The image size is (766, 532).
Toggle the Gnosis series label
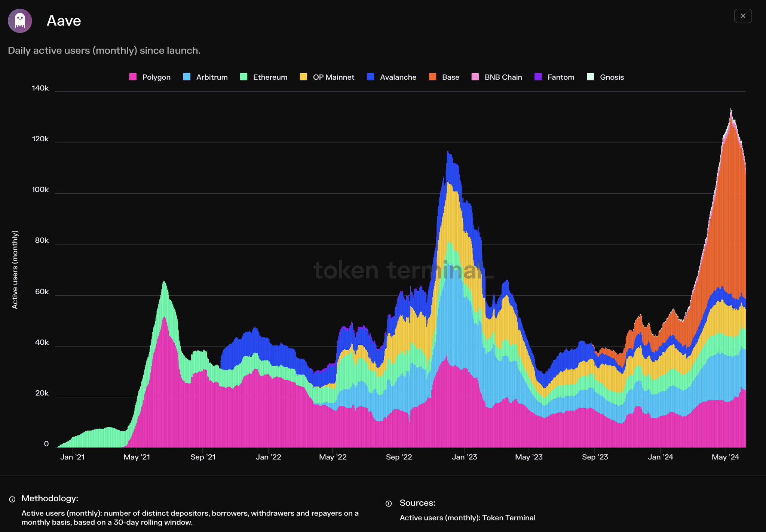612,77
